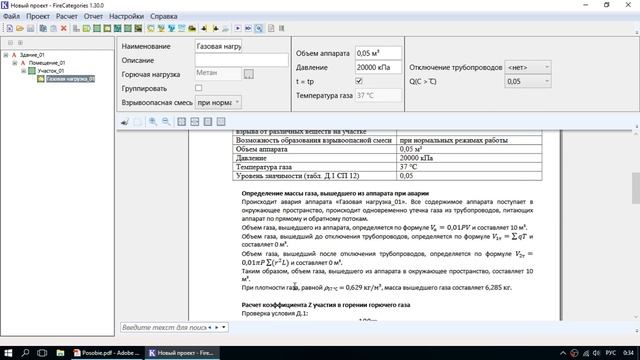Open Windows taskbar search
This screenshot has height=360, width=640.
point(25,353)
